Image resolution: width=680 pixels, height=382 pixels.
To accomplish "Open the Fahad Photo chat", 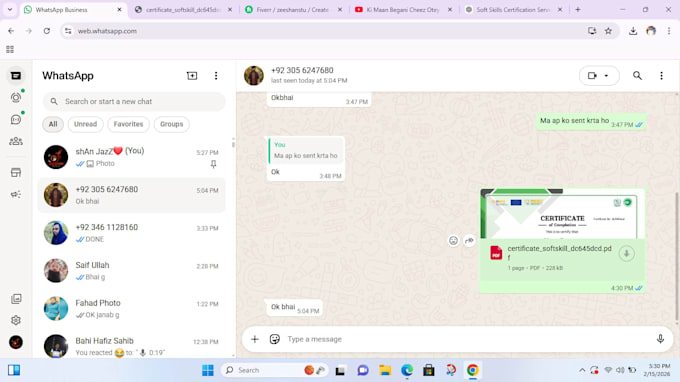I will [132, 308].
